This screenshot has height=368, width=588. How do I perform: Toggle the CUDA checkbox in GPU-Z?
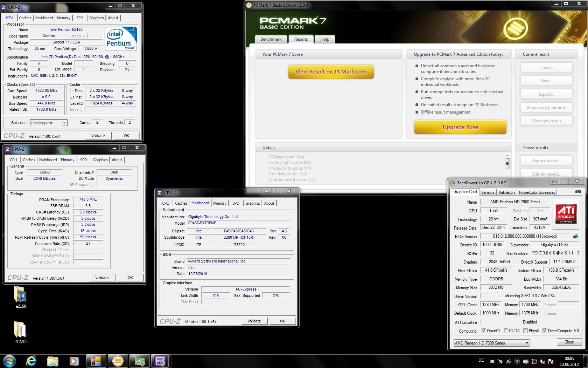(x=506, y=330)
